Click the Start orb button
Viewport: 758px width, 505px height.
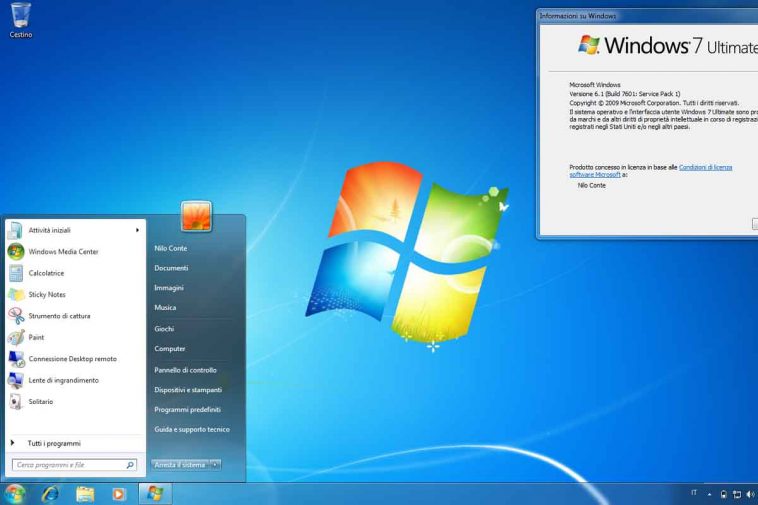pyautogui.click(x=14, y=494)
